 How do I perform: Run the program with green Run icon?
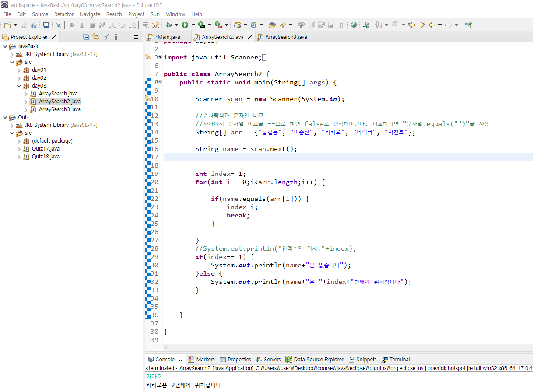point(185,25)
